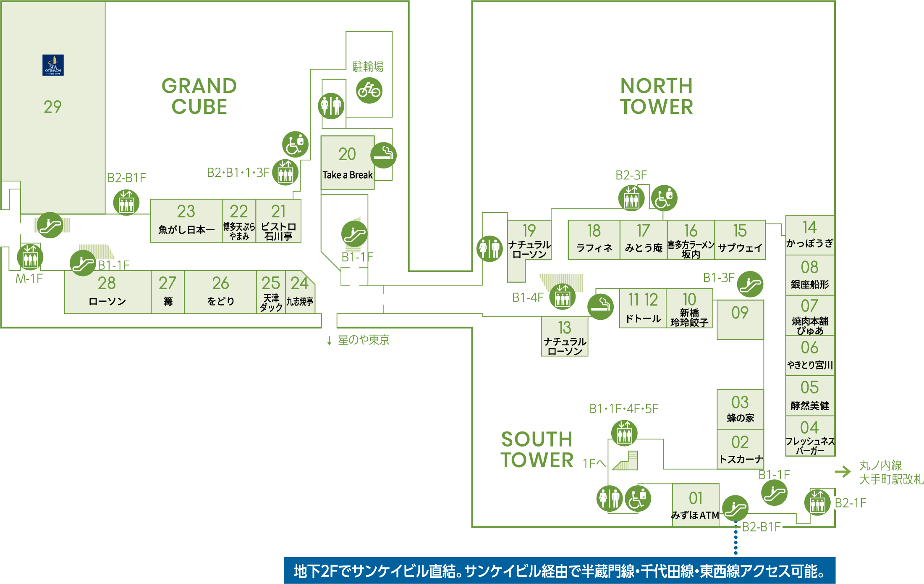
Task: Select shop 14 かっぽうぎ
Action: click(810, 235)
